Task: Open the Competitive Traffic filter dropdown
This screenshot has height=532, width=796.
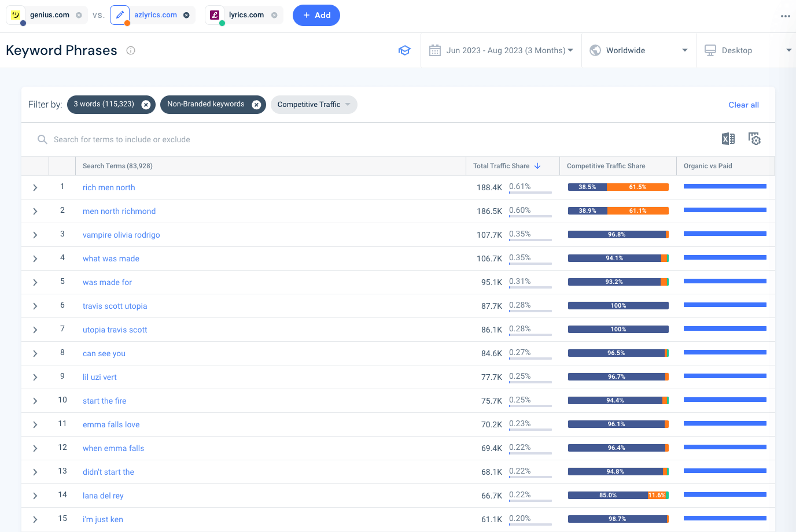Action: pyautogui.click(x=314, y=105)
